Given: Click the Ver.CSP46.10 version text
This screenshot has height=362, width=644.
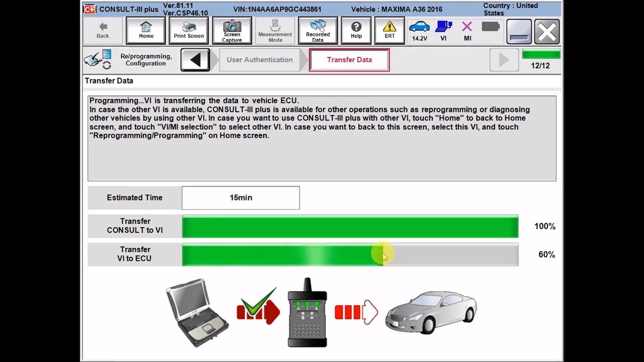Looking at the screenshot, I should click(185, 13).
